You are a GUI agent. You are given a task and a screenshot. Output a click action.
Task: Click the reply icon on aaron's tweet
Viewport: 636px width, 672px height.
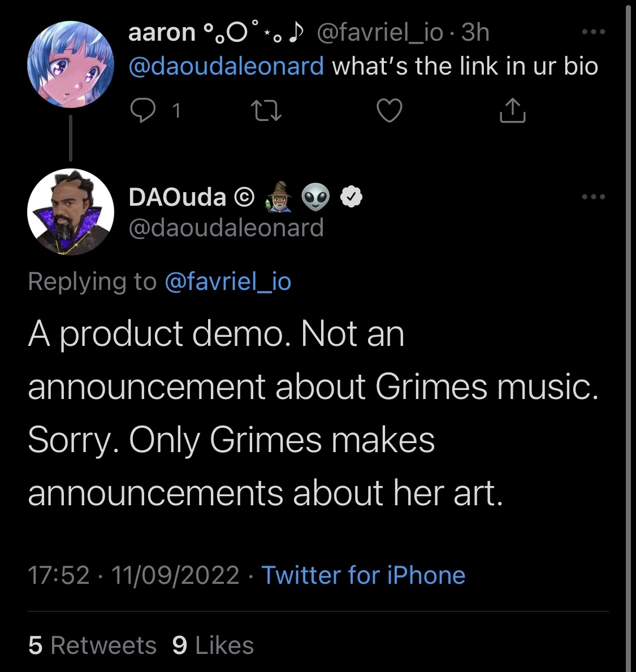(143, 110)
